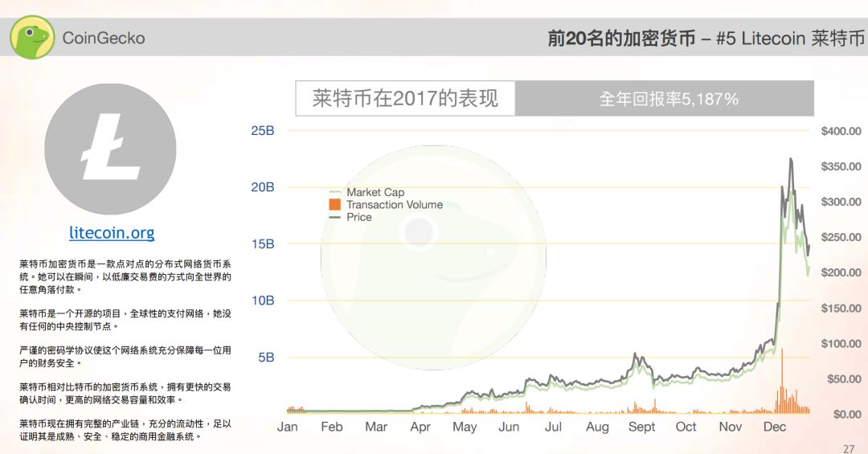Click the paragraph starting '严谨的密码学协议'

click(125, 357)
